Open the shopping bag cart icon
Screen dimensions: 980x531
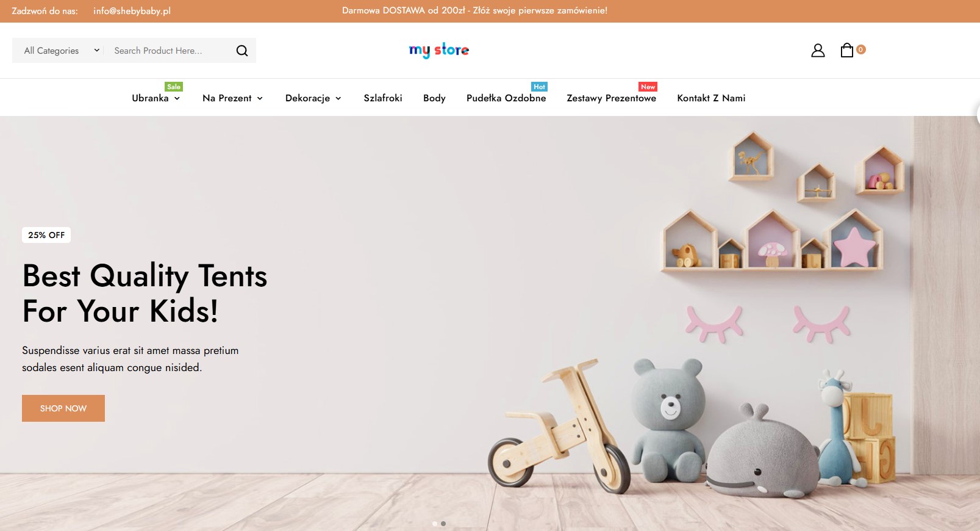846,50
